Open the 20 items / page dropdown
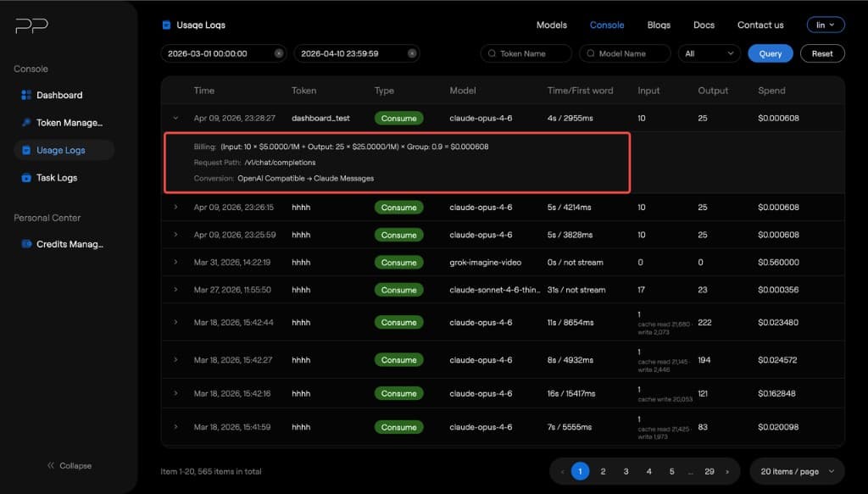 click(x=797, y=471)
